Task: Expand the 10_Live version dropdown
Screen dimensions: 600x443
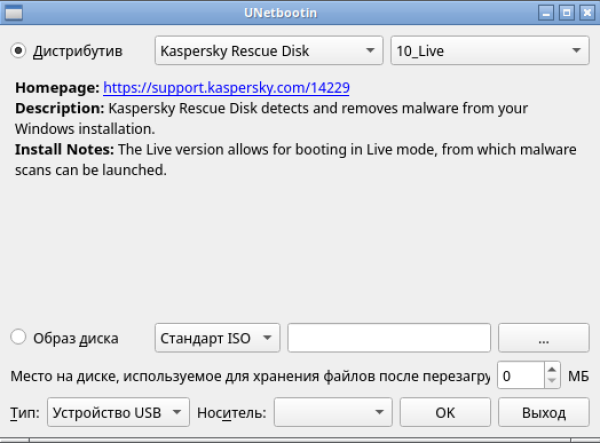Action: point(490,50)
